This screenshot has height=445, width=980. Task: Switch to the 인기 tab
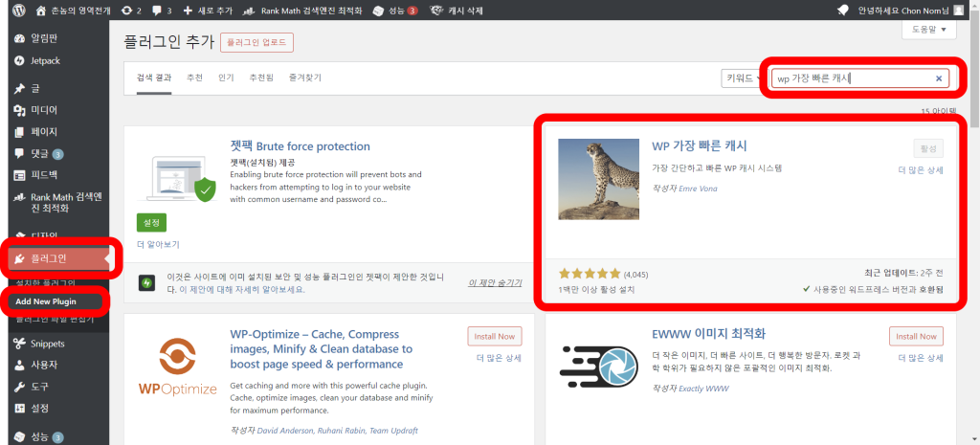point(226,78)
